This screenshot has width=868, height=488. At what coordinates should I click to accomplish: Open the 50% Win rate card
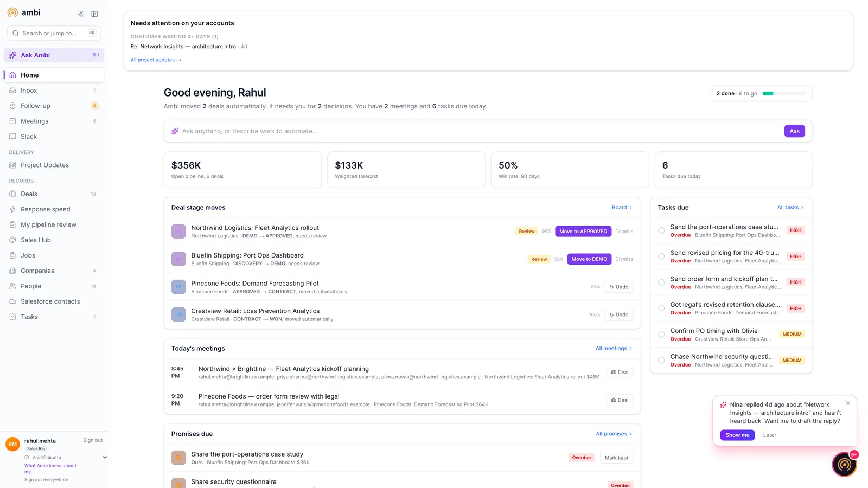click(x=570, y=170)
